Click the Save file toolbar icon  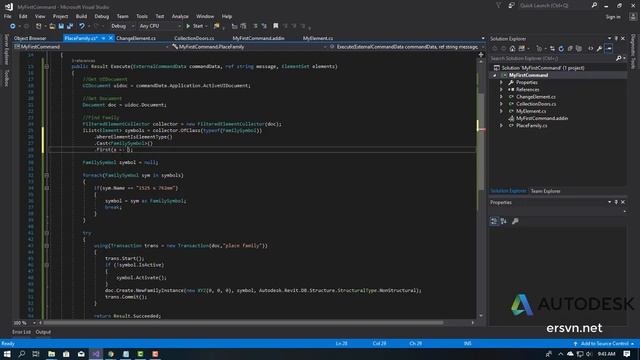click(61, 26)
